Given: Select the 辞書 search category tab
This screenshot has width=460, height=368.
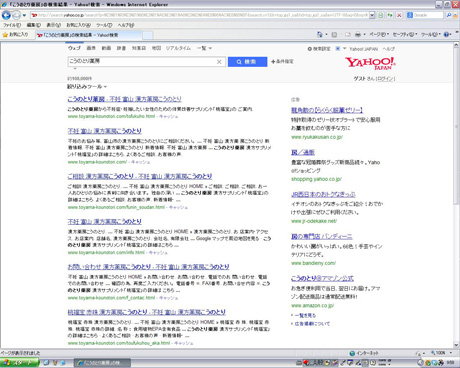Looking at the screenshot, I should (121, 48).
